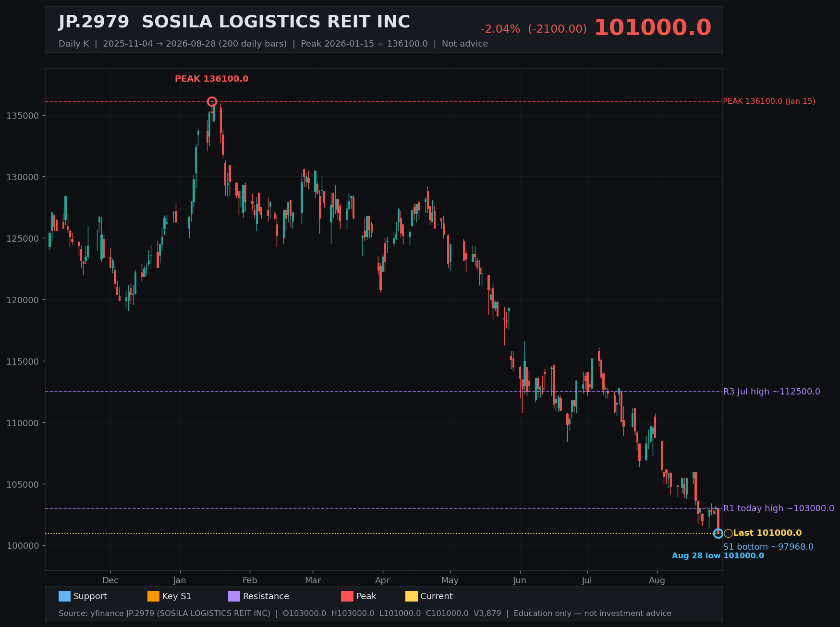Click the 'Key S1' legend label

(177, 596)
